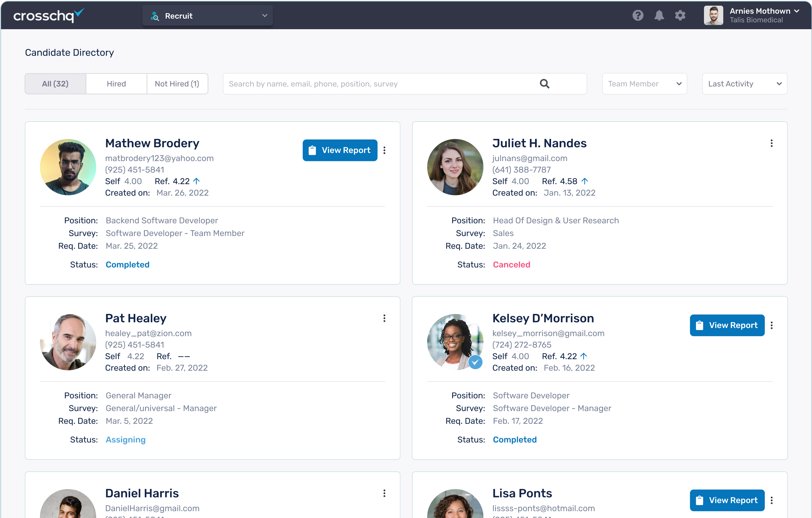Switch to the Hired tab
This screenshot has width=812, height=518.
116,84
